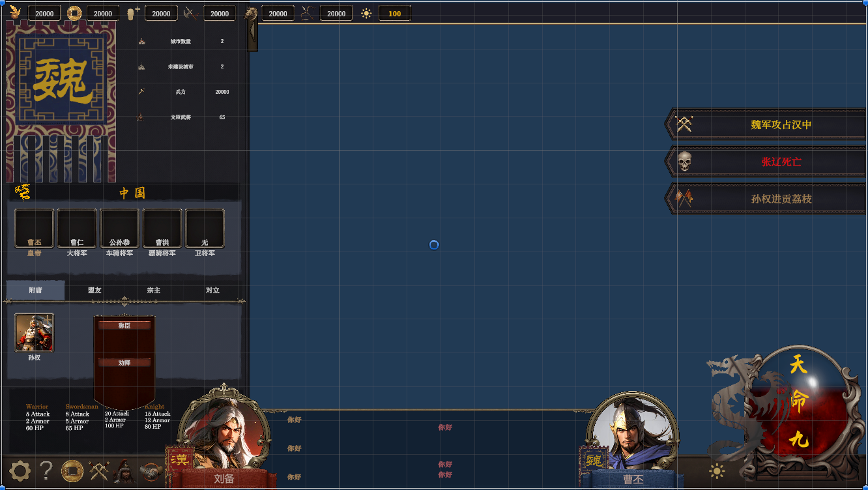Click the 兵力 label

pyautogui.click(x=181, y=92)
